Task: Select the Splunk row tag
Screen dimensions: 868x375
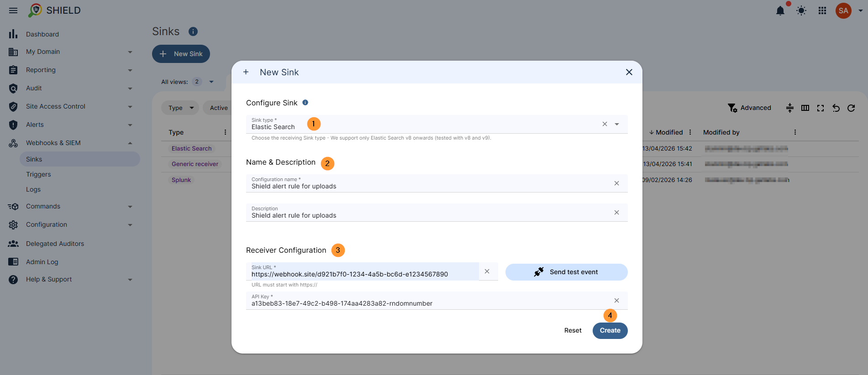Action: point(181,180)
